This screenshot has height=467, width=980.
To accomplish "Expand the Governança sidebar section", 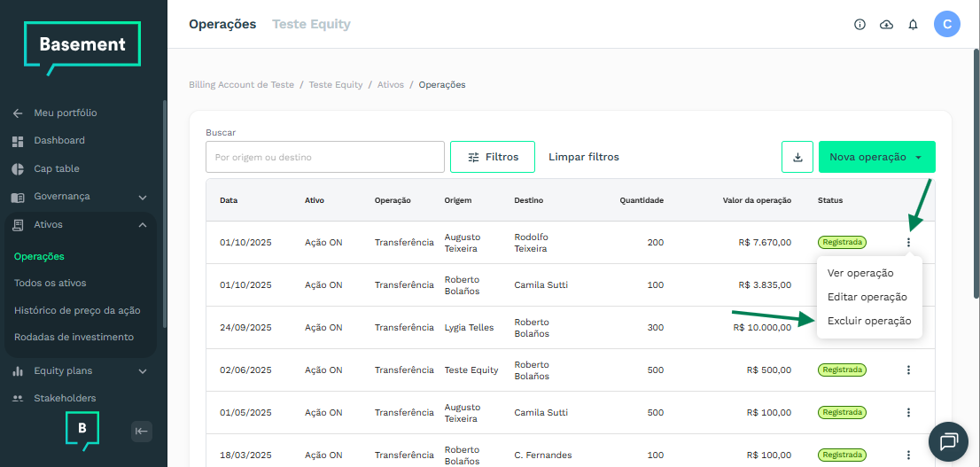I will [143, 197].
